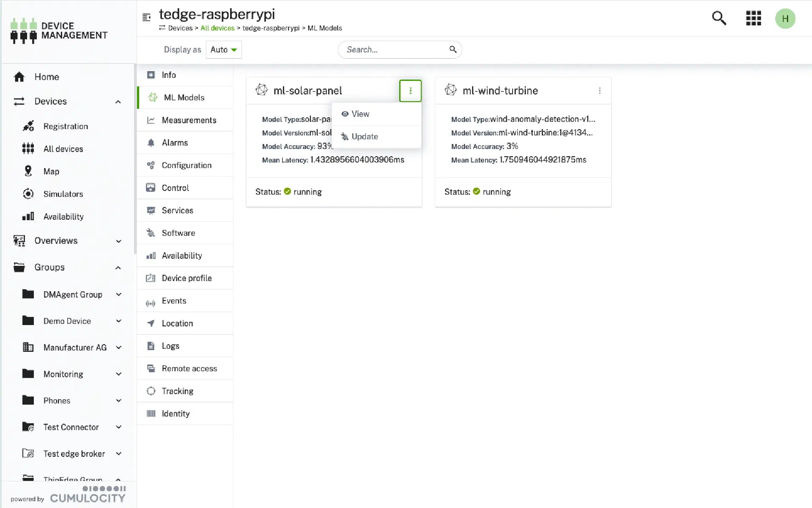Open the Display as Auto dropdown
The height and width of the screenshot is (508, 812).
(x=223, y=50)
